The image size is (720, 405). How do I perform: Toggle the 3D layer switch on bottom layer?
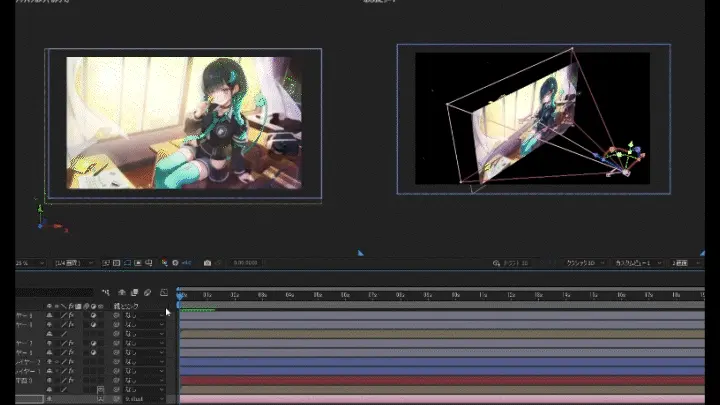coord(100,399)
